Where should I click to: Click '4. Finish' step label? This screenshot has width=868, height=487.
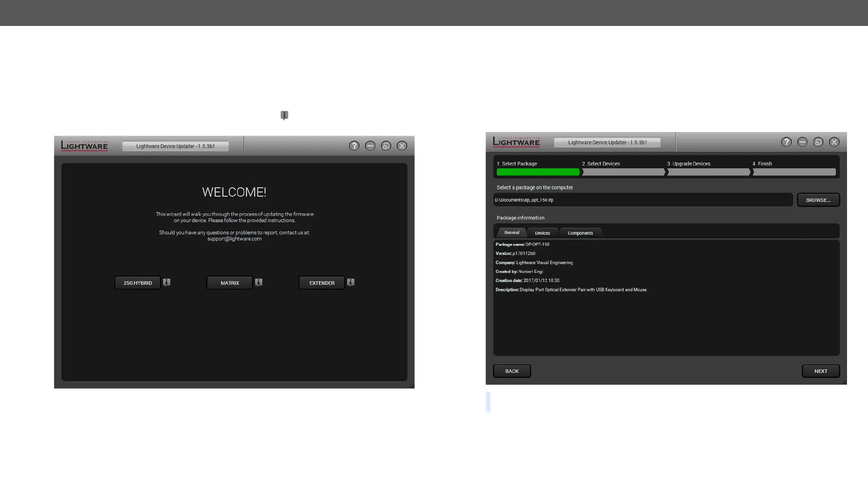[x=762, y=164]
